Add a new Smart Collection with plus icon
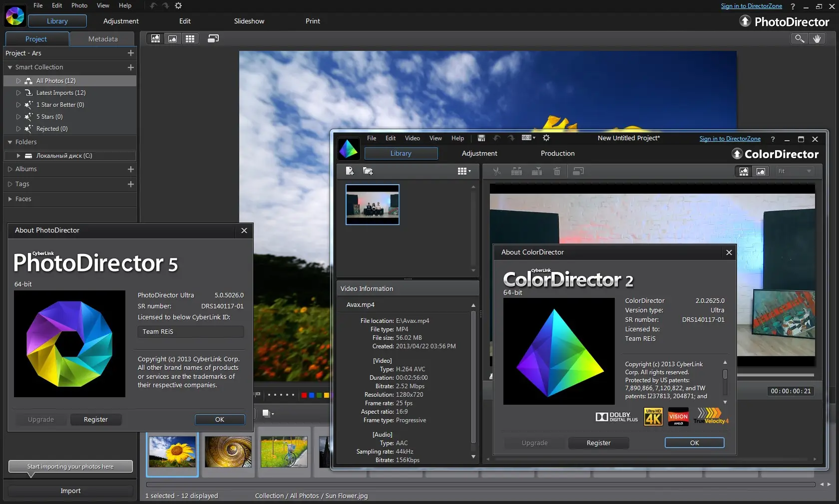This screenshot has width=839, height=504. click(131, 67)
